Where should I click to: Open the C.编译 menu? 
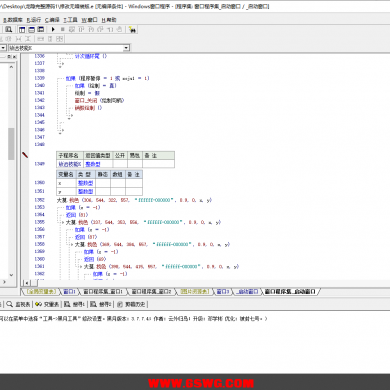52,20
